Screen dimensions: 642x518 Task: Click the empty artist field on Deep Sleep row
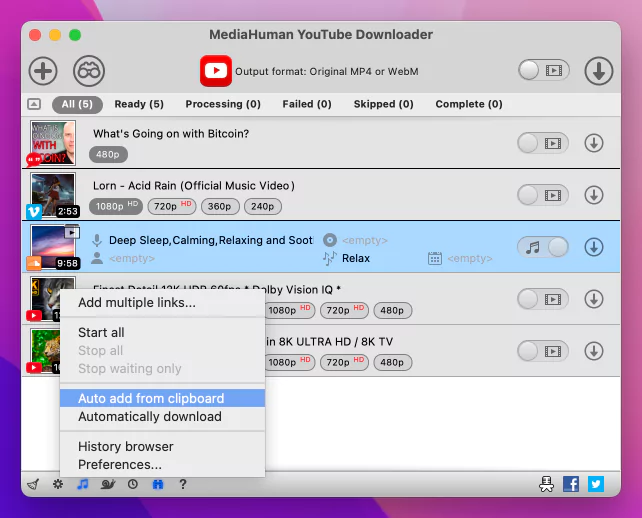132,258
